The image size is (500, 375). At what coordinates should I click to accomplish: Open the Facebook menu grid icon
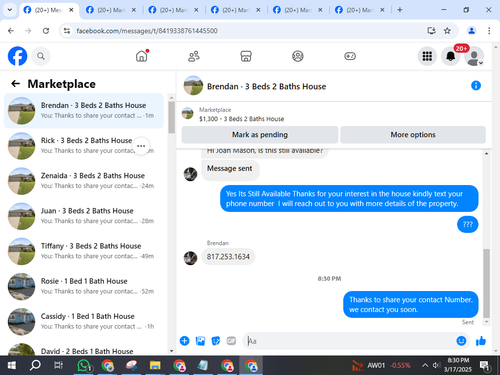(x=427, y=56)
